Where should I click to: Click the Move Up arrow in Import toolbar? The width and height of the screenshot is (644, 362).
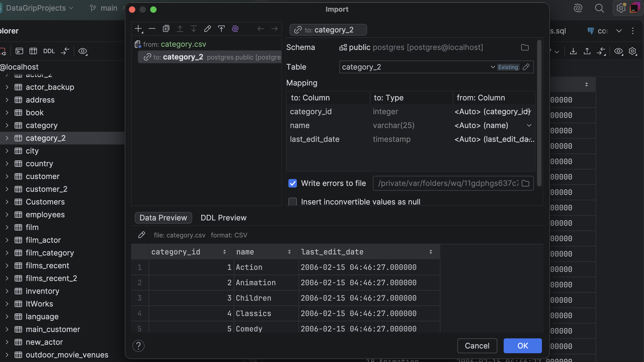[x=180, y=29]
